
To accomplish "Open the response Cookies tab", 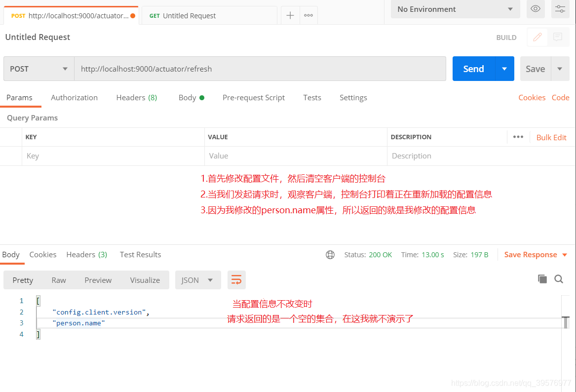I will (43, 255).
